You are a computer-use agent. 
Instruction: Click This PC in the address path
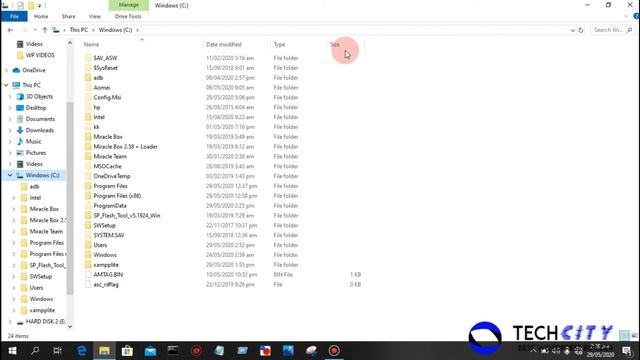(x=78, y=30)
